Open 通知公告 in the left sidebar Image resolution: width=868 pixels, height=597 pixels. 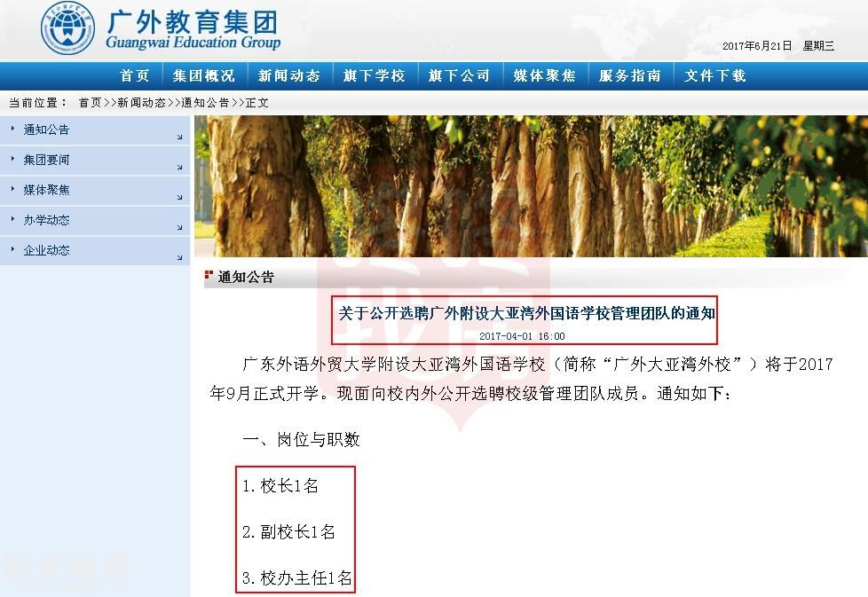(46, 130)
